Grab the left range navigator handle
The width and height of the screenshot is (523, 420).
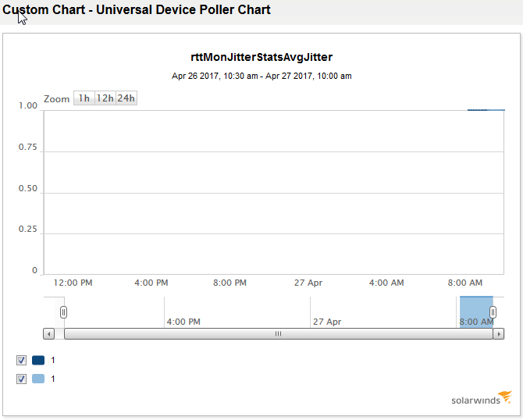point(63,312)
